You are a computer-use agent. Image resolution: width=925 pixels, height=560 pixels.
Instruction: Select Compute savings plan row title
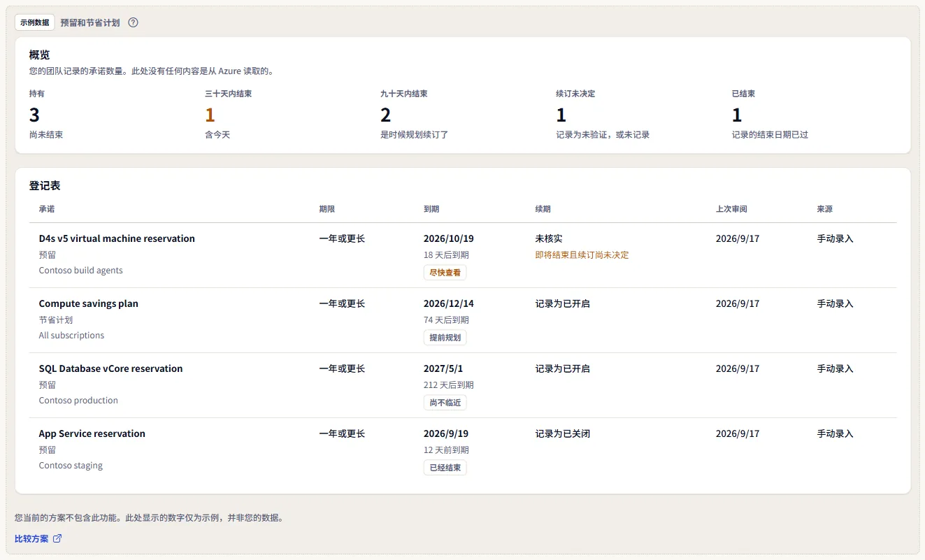tap(89, 303)
